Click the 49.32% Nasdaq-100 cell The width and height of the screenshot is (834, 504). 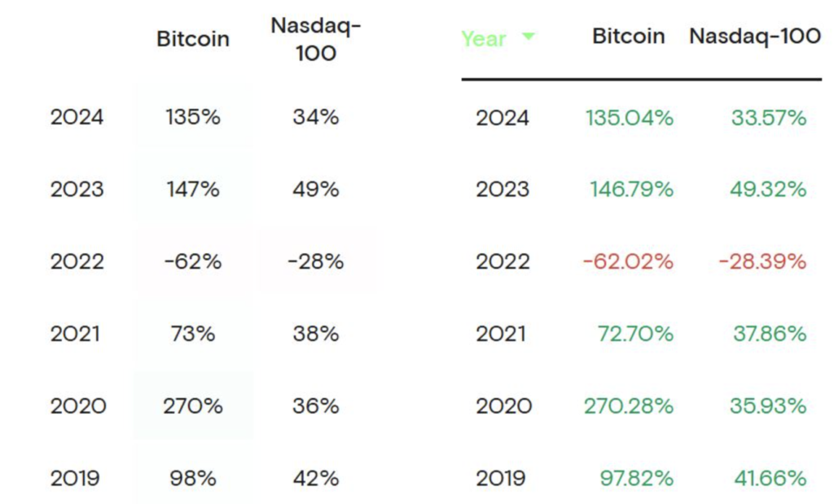tap(769, 190)
